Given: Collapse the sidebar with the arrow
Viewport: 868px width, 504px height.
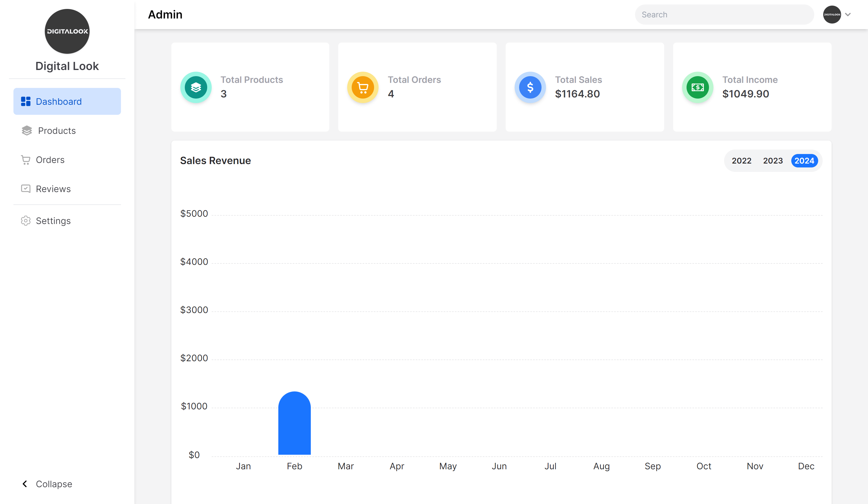Looking at the screenshot, I should (x=25, y=484).
